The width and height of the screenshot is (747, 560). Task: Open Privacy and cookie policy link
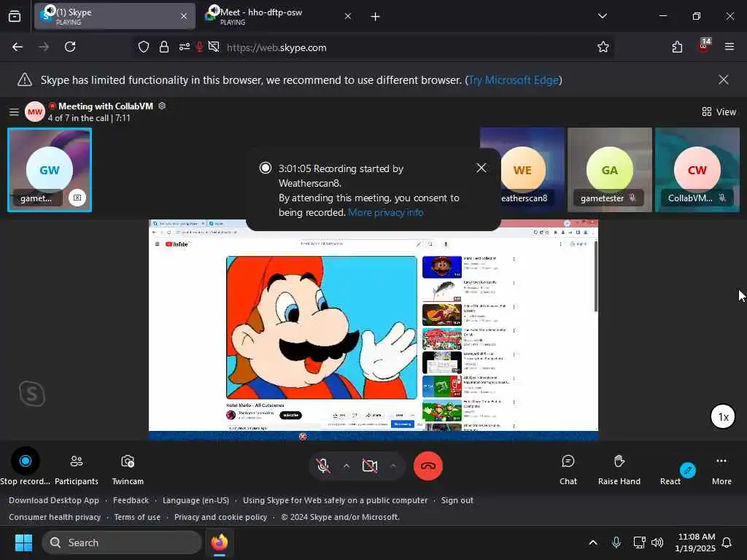220,517
